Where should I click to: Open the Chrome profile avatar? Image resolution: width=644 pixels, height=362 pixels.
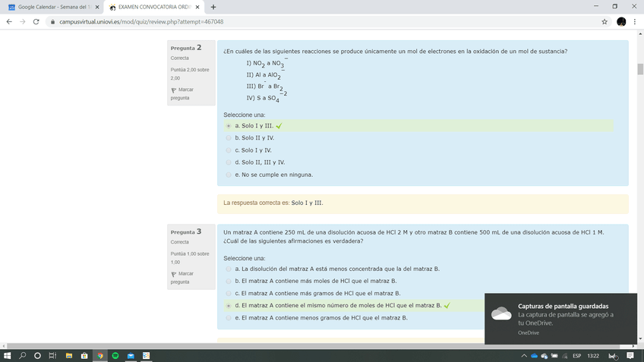click(x=621, y=22)
